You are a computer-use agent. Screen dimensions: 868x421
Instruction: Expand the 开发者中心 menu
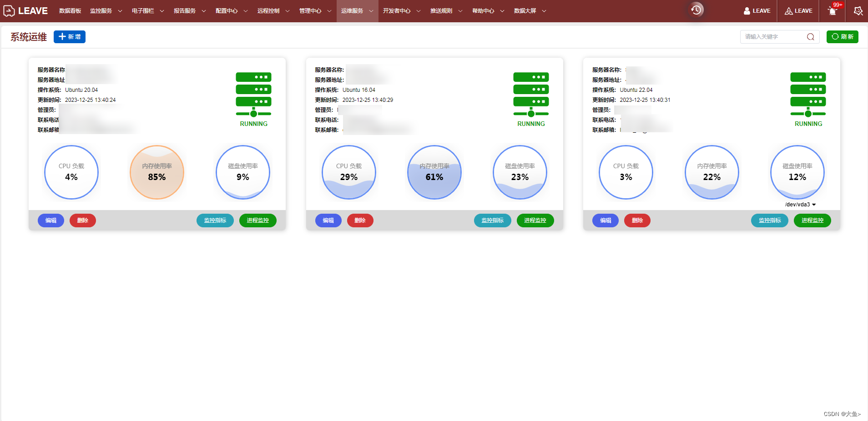[402, 11]
